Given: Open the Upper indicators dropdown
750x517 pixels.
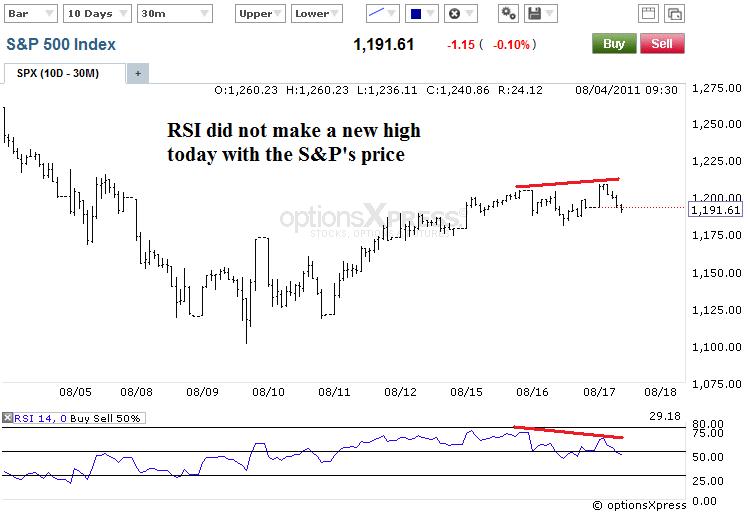Looking at the screenshot, I should click(260, 14).
